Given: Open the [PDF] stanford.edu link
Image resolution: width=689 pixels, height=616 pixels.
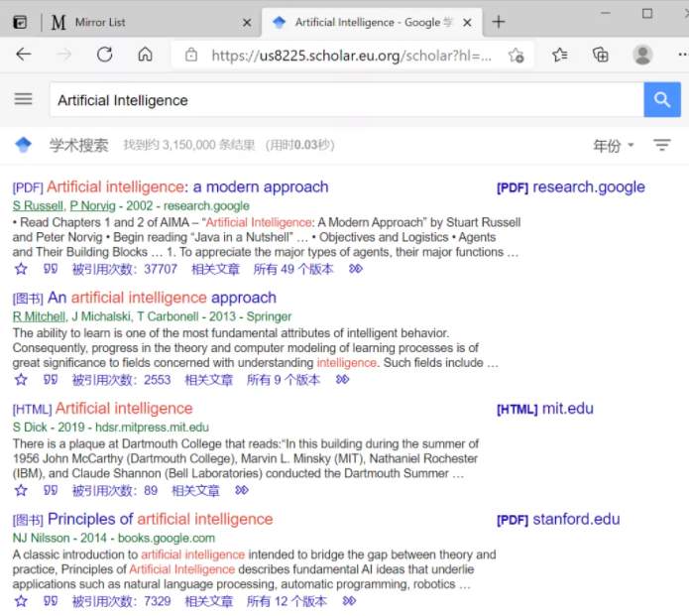Looking at the screenshot, I should 558,519.
